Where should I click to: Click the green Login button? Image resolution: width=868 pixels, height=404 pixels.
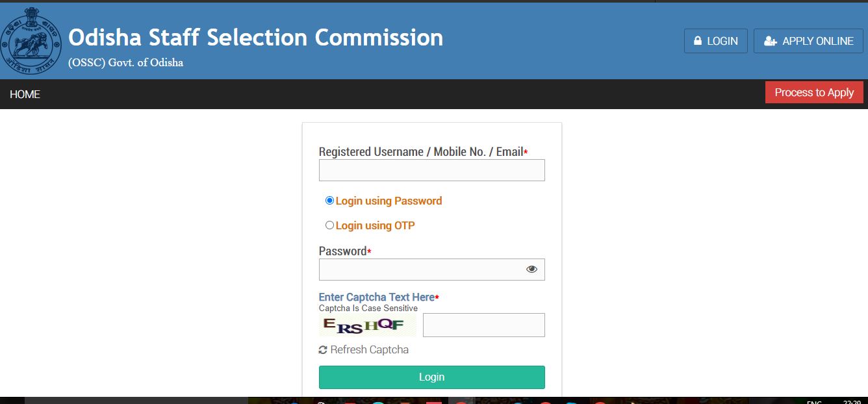431,377
